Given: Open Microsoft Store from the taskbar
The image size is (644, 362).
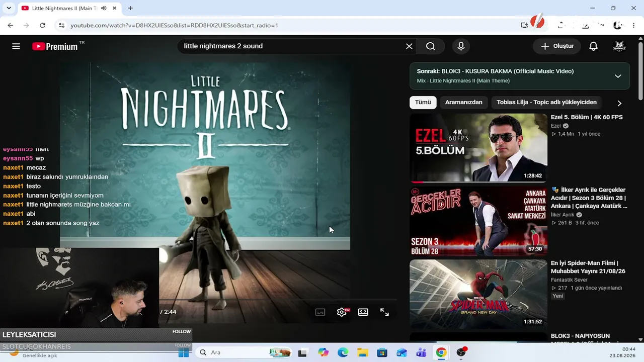Looking at the screenshot, I should click(382, 353).
